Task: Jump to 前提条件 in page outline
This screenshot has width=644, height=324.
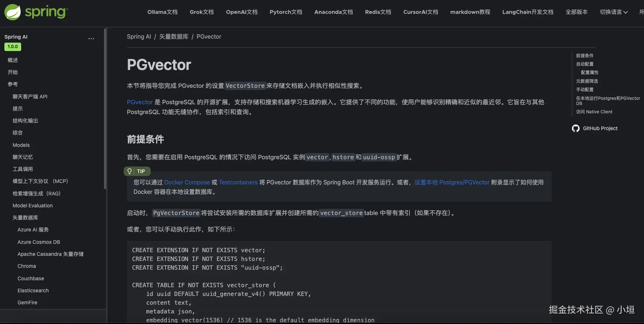Action: [x=585, y=55]
